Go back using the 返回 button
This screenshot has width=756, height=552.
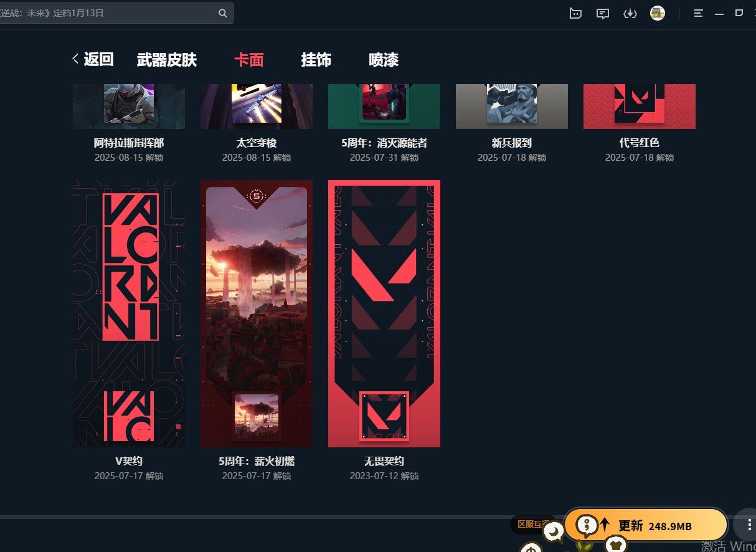point(93,60)
